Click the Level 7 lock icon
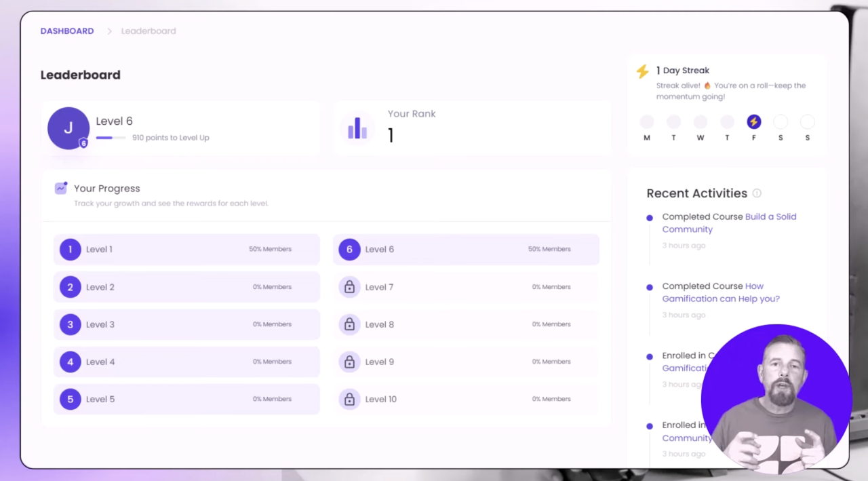Image resolution: width=868 pixels, height=481 pixels. pos(349,287)
